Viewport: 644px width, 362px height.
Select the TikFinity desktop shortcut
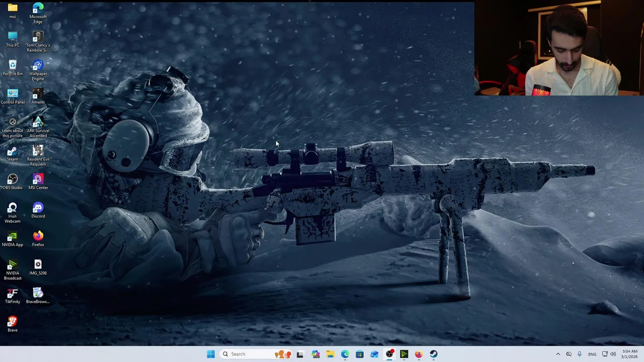point(13,296)
